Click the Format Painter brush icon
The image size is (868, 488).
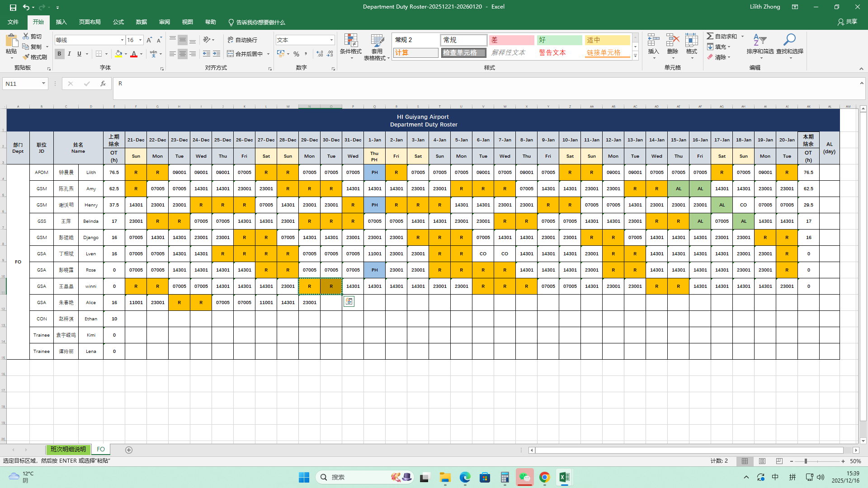pyautogui.click(x=26, y=57)
